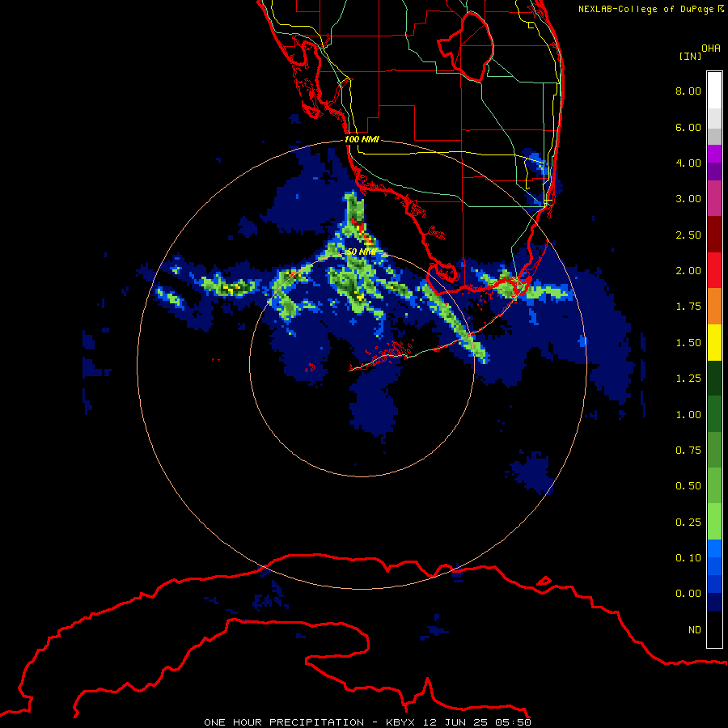
Task: Click the 4.00 legend value
Action: (688, 163)
